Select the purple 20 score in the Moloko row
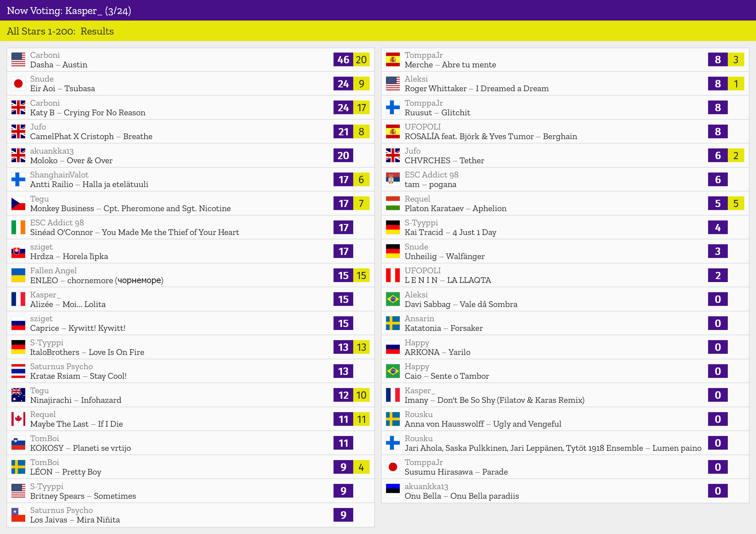Image resolution: width=756 pixels, height=534 pixels. pyautogui.click(x=343, y=155)
